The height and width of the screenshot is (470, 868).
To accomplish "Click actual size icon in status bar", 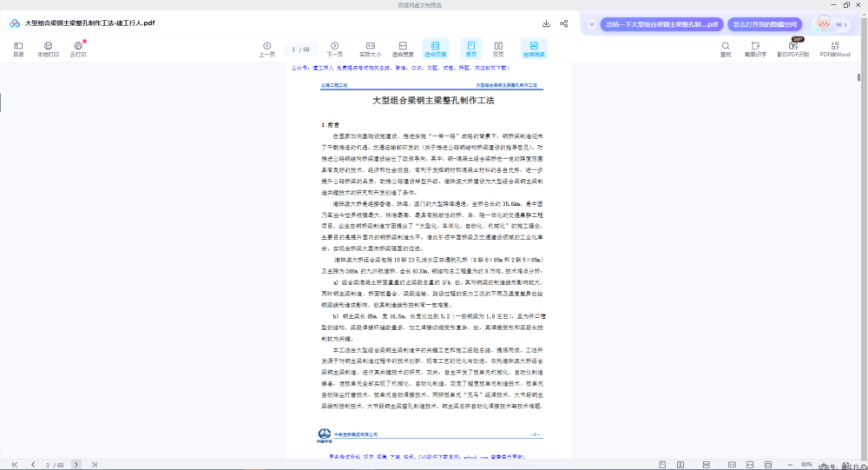I will [x=732, y=465].
